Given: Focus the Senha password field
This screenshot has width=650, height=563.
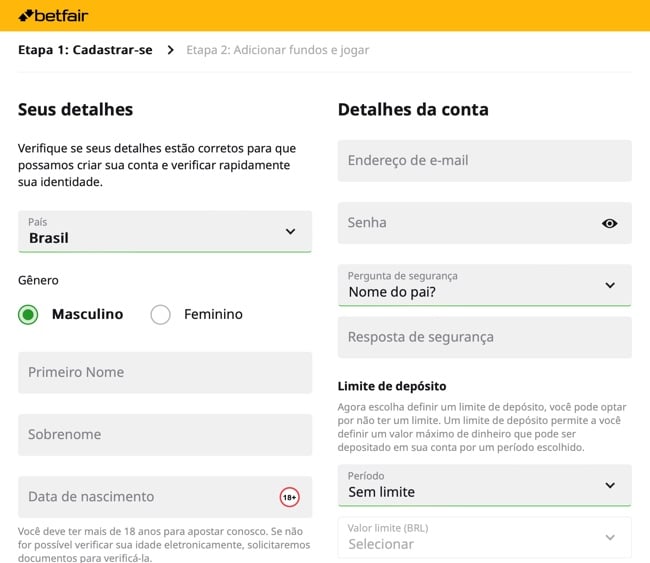Looking at the screenshot, I should (x=485, y=223).
